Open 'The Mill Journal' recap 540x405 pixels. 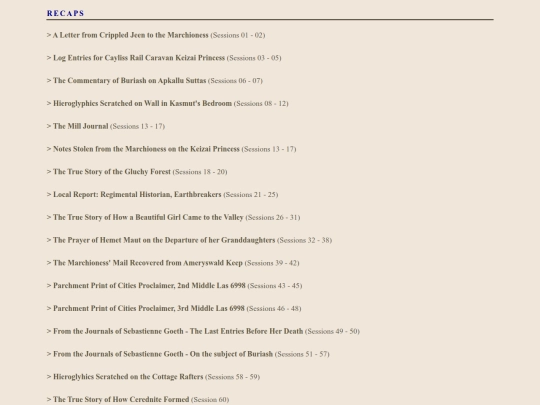(x=81, y=126)
